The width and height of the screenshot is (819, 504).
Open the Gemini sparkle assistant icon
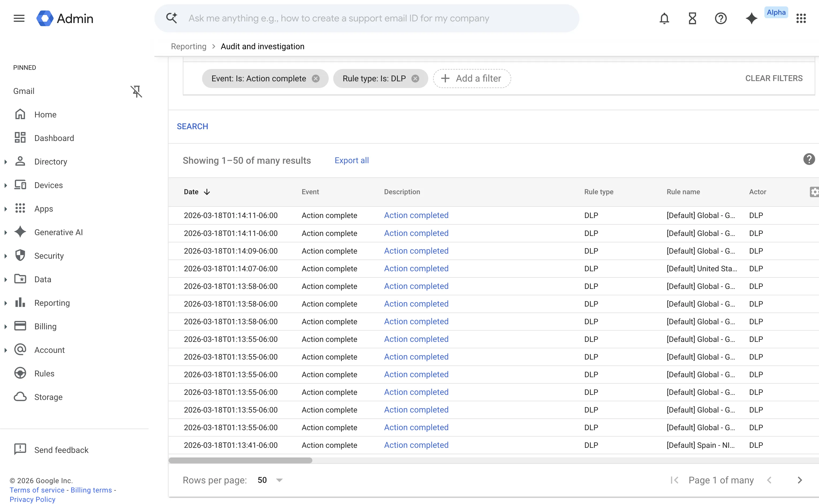point(751,18)
